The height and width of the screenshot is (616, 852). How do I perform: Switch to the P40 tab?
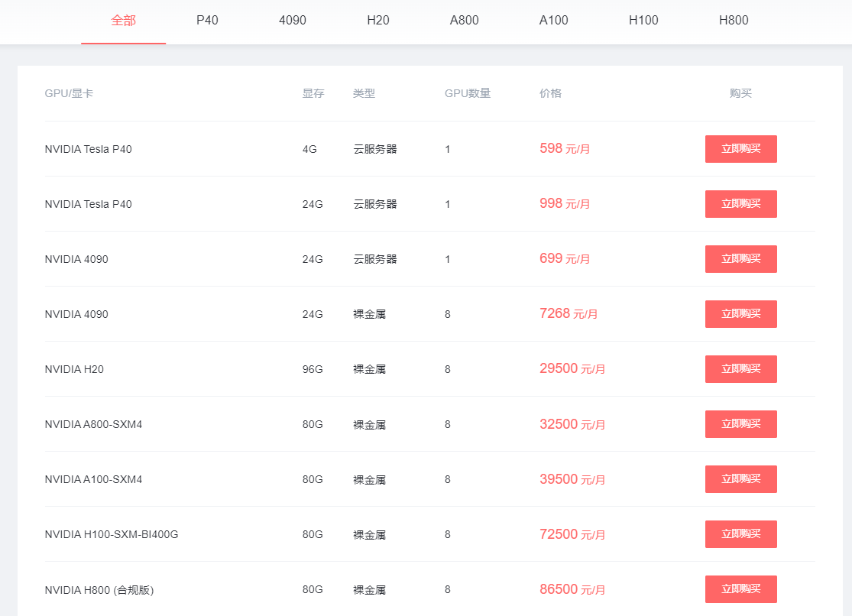[207, 21]
